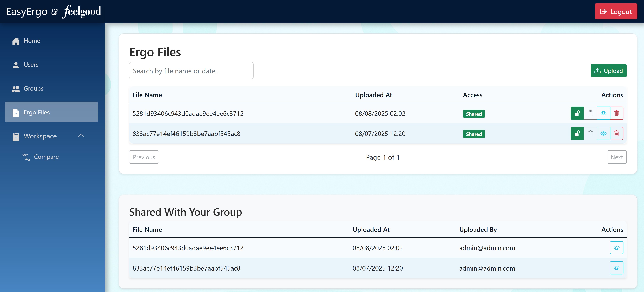View file 833ac77e14ef46159b3be7aabf545ac8 in Ergo Files
This screenshot has width=644, height=292.
pyautogui.click(x=603, y=134)
